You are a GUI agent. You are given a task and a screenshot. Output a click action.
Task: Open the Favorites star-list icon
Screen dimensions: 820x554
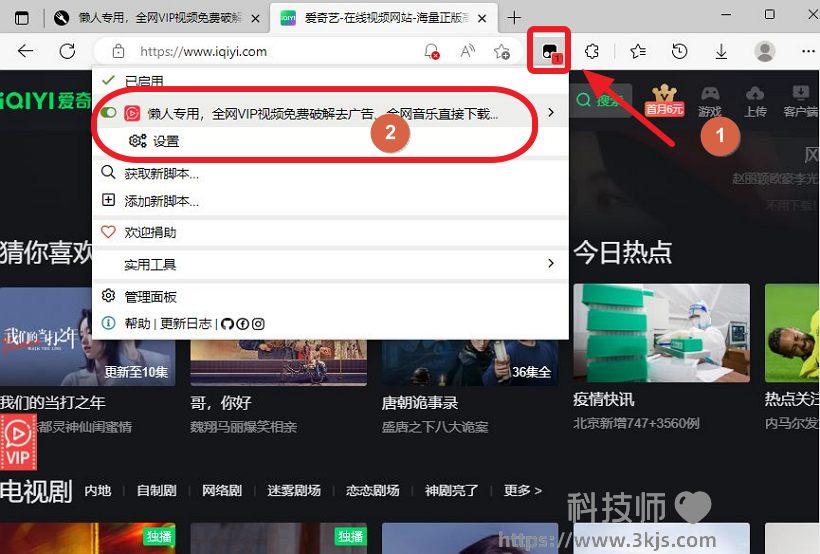[637, 51]
